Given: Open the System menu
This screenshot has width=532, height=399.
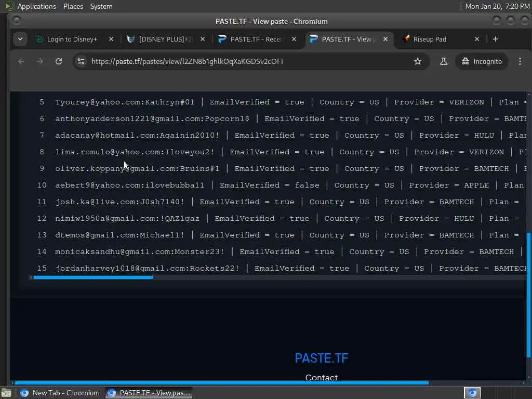Looking at the screenshot, I should pos(101,6).
